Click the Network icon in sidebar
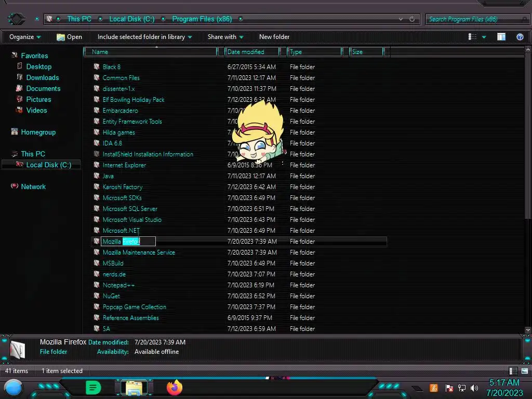Screen dimensions: 532x399 click(14, 186)
